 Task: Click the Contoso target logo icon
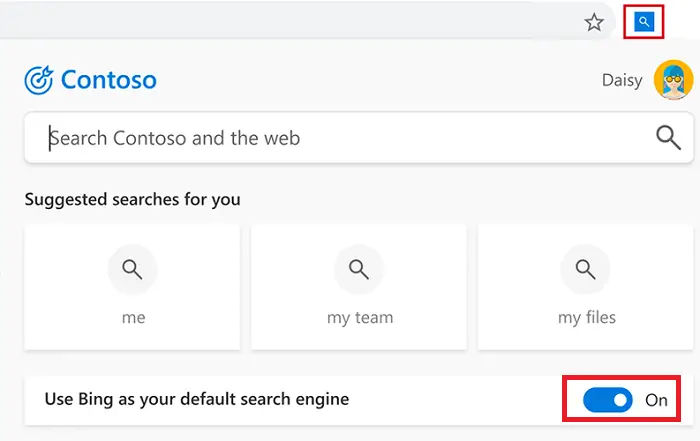[x=39, y=80]
